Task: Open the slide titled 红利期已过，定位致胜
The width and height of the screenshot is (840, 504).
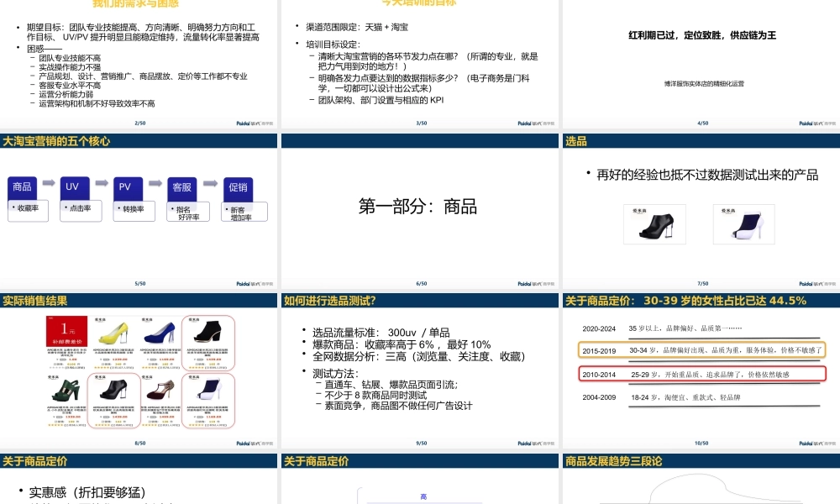Action: (701, 59)
